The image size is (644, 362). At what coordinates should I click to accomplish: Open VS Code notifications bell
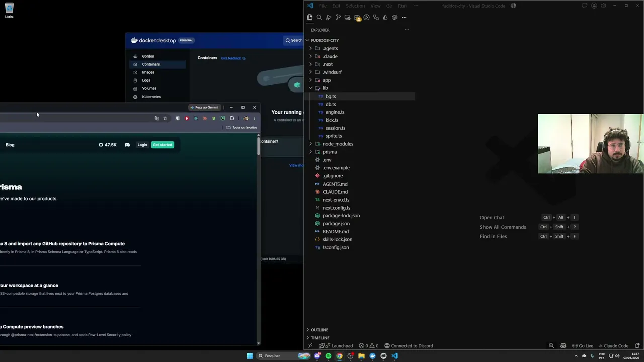coord(637,346)
